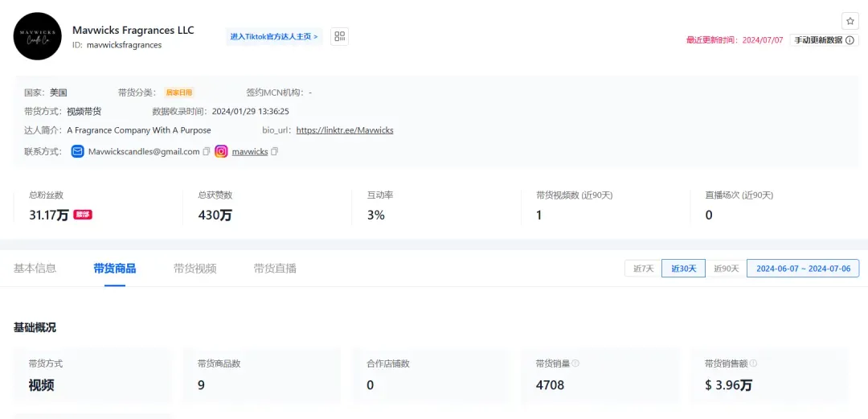The image size is (868, 419).
Task: Click the $ 3.96万 sales amount
Action: [x=728, y=384]
